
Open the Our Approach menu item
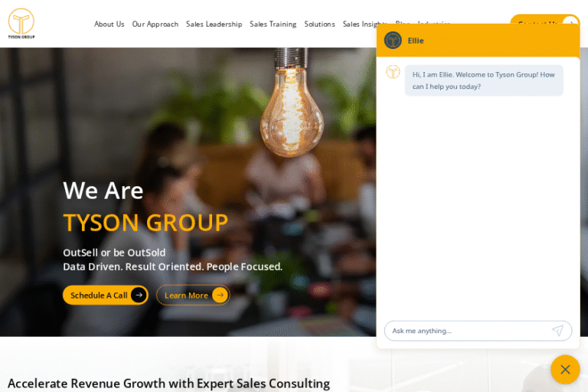click(x=155, y=24)
